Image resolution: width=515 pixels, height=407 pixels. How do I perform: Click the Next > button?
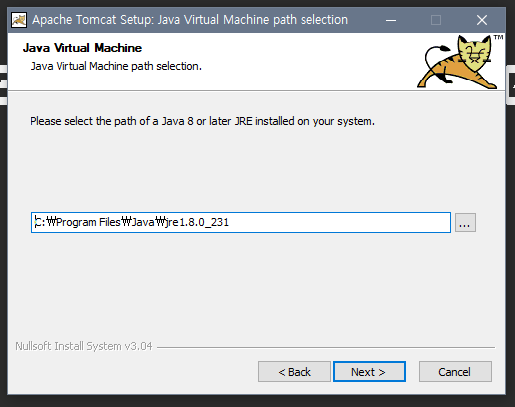[x=369, y=371]
